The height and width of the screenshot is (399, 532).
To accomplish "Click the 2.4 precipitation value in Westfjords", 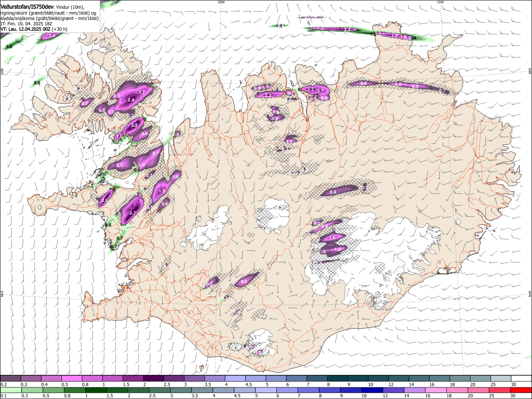I will pyautogui.click(x=131, y=100).
